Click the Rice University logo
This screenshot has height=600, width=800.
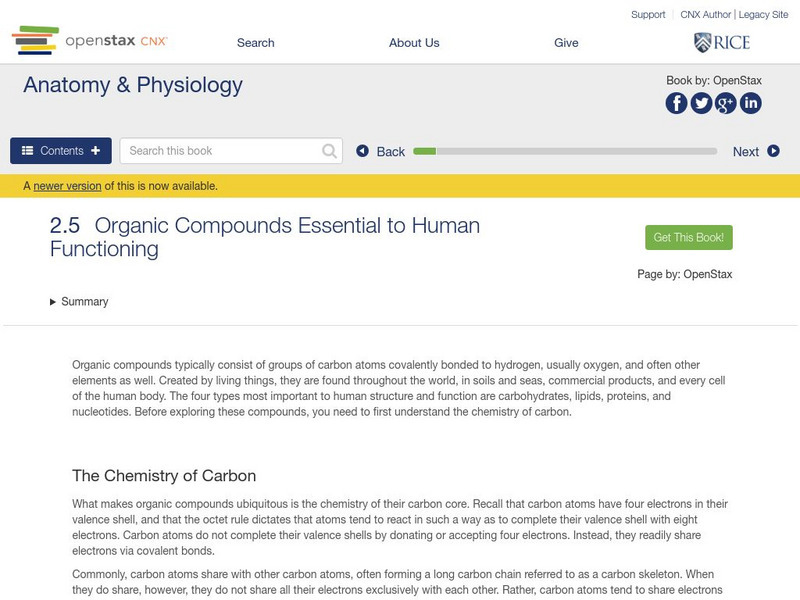coord(721,42)
